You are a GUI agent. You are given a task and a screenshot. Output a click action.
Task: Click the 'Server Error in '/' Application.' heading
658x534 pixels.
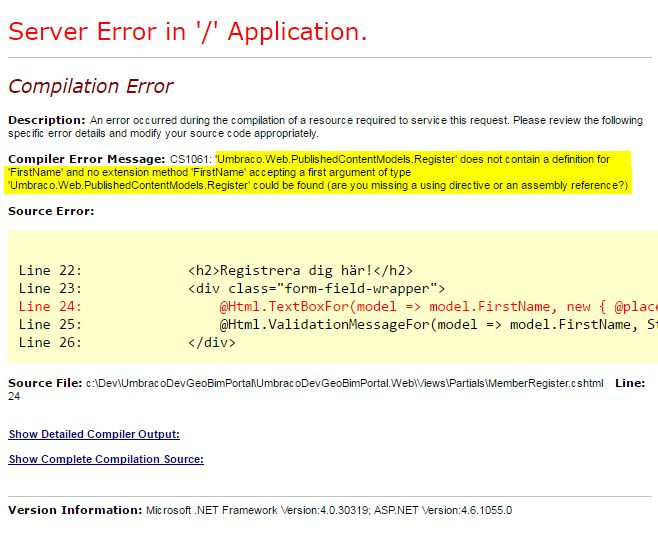coord(188,32)
